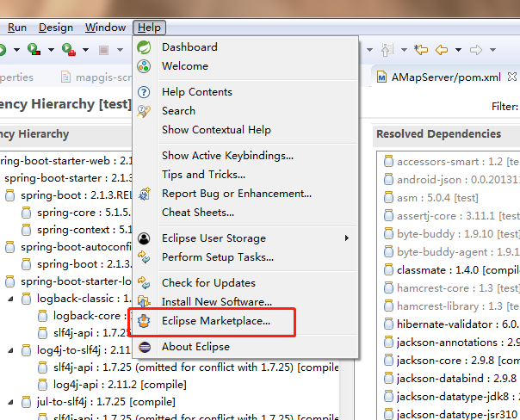Click the About Eclipse logo icon
Viewport: 520px width, 420px height.
point(145,347)
